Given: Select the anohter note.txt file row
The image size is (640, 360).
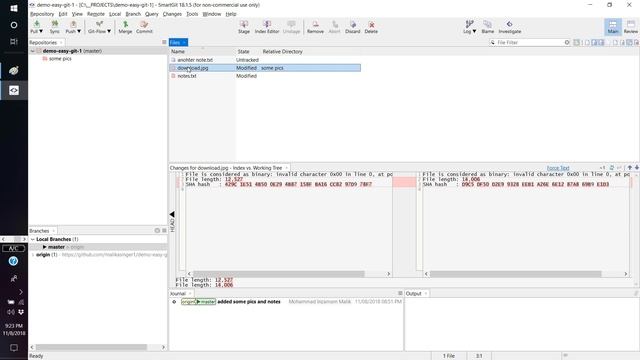Looking at the screenshot, I should [265, 60].
